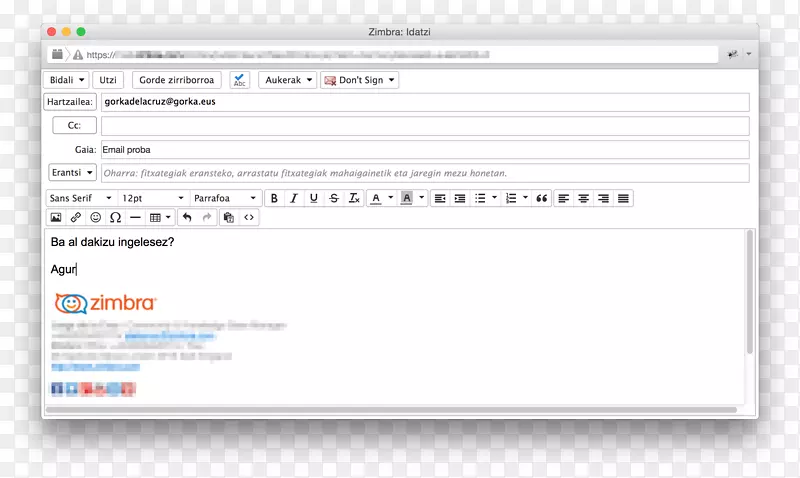Increase indent

tap(460, 198)
